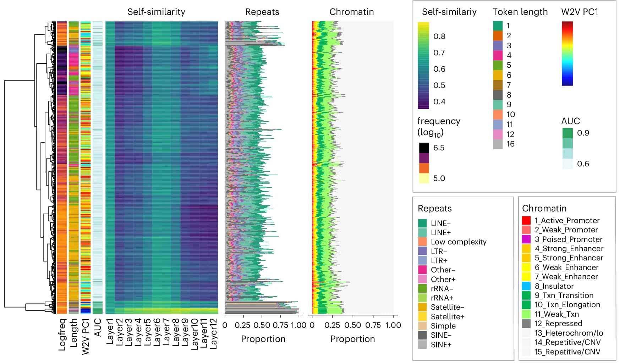Select the SINE+ light gray swatch
625x364 pixels.
422,344
